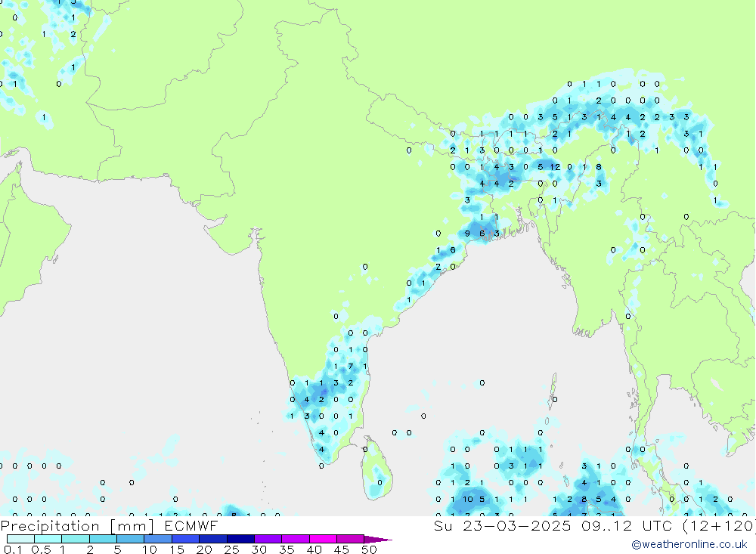This screenshot has height=554, width=756.
Task: Click the above-50 mm legend arrow tip
Action: [x=378, y=539]
